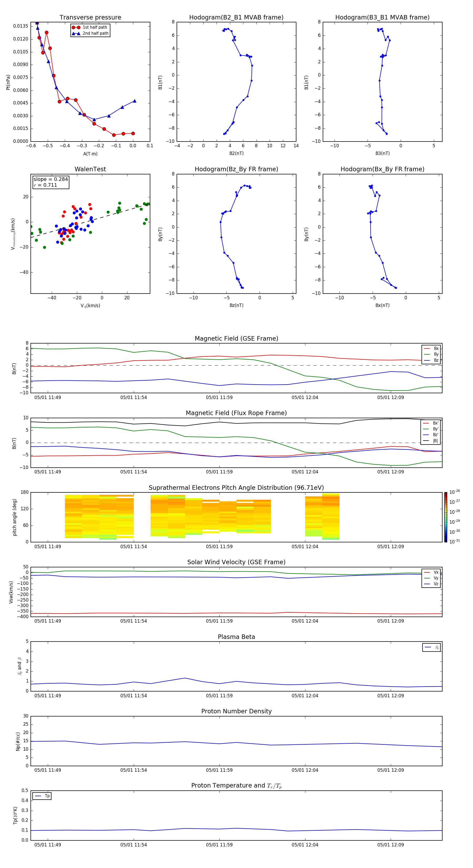473x868 pixels.
Task: Click the pitch angle color scale bar
Action: click(x=446, y=517)
